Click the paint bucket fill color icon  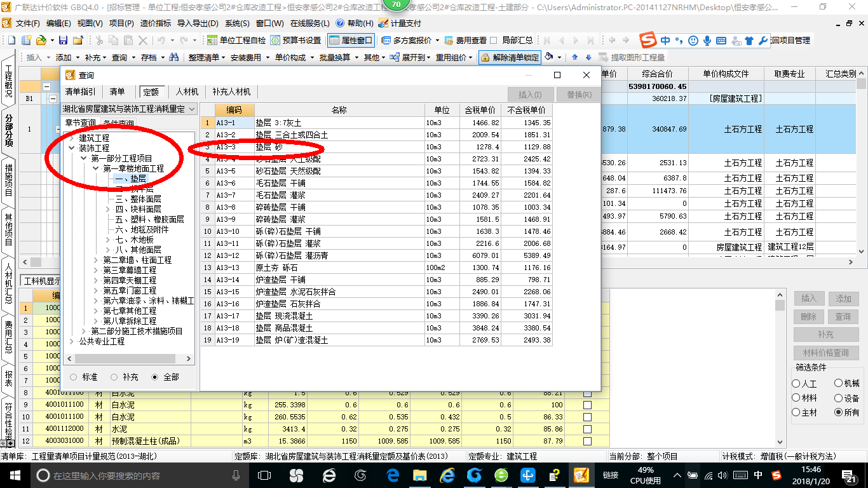[x=549, y=57]
